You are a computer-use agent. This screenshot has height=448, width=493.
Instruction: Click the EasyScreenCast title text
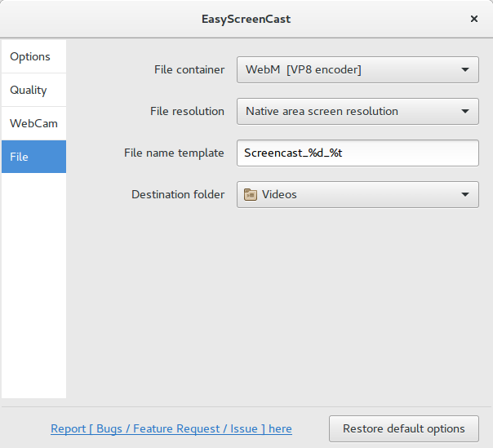click(246, 20)
